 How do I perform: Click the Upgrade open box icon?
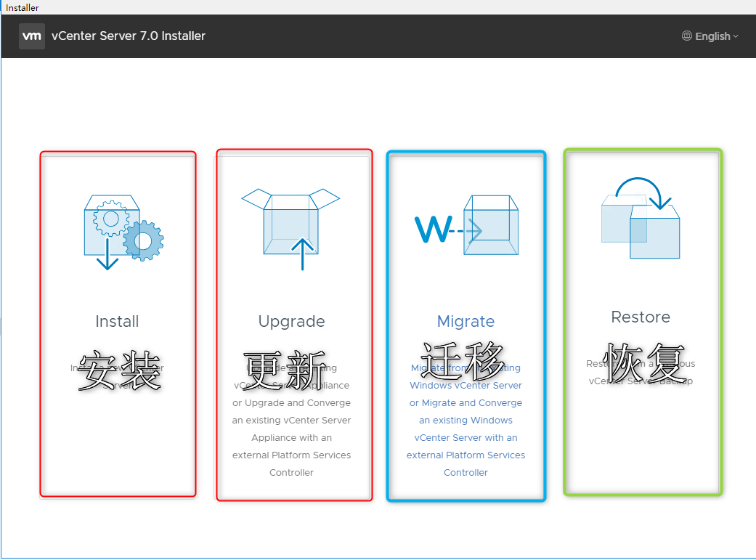(290, 229)
